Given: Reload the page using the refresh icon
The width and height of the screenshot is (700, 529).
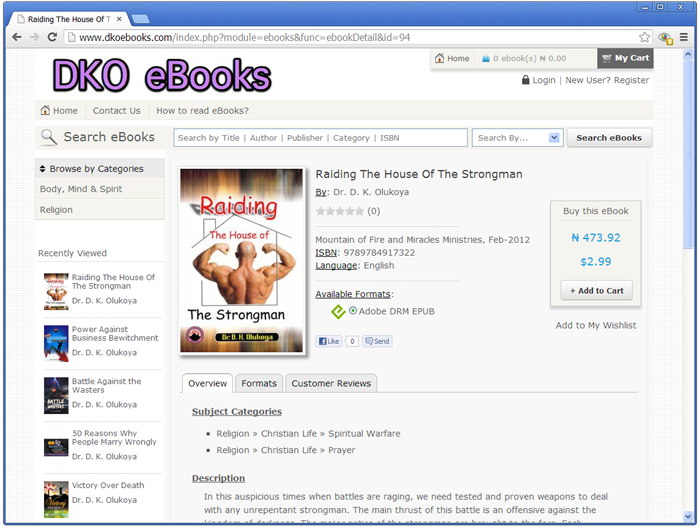Looking at the screenshot, I should [52, 37].
